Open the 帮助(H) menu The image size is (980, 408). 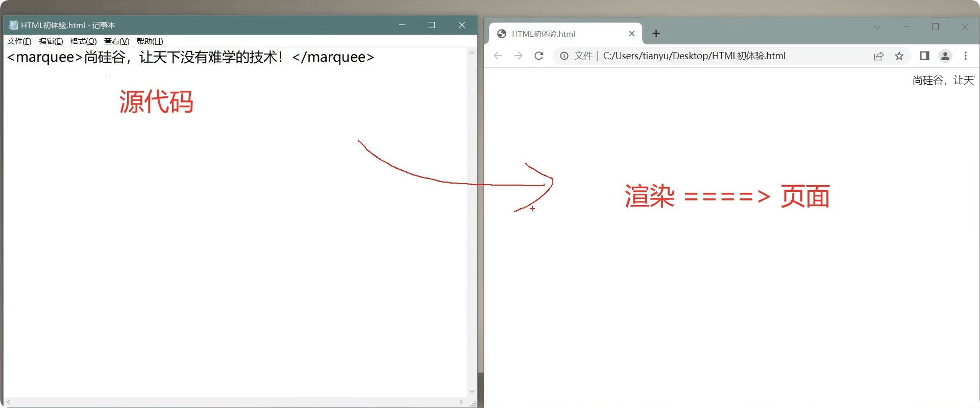tap(150, 41)
